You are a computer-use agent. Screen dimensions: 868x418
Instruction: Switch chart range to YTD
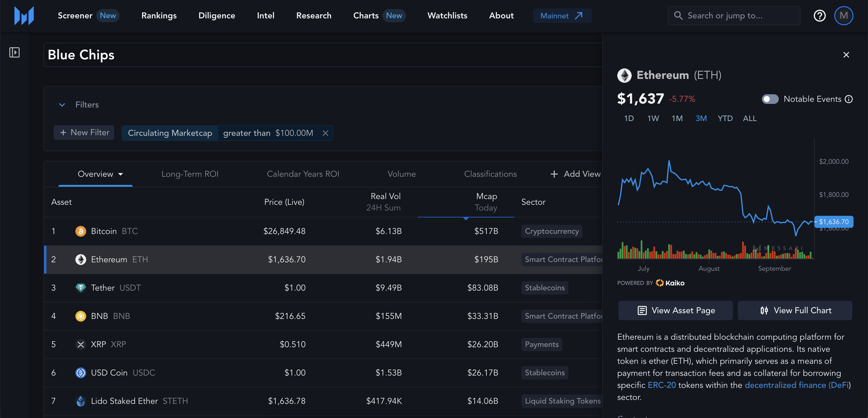(725, 119)
